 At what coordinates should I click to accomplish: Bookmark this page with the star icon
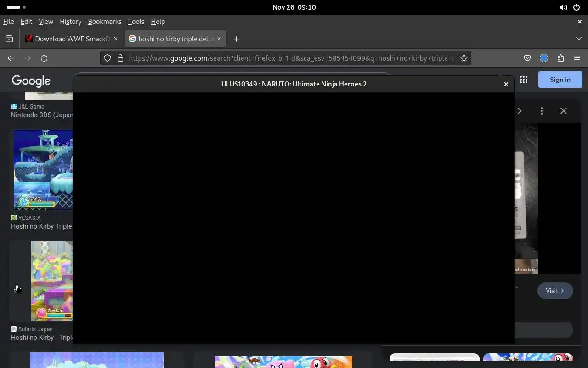pyautogui.click(x=464, y=58)
